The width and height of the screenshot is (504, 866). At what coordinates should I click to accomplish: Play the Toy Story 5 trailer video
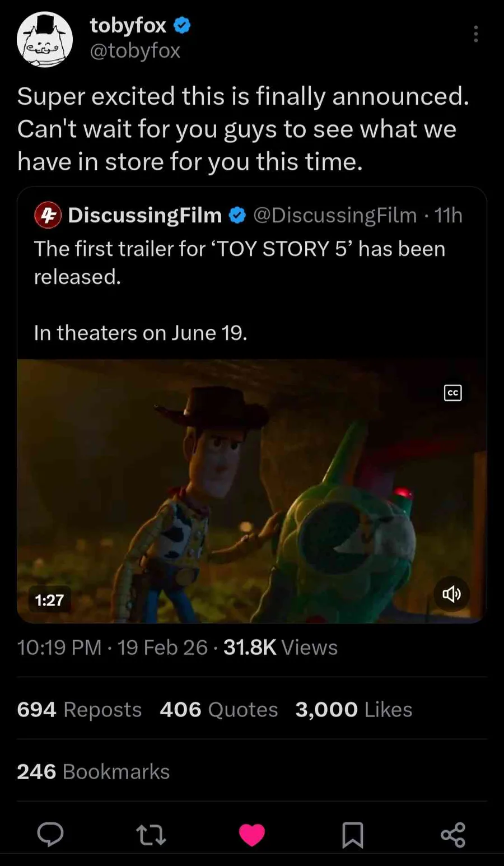251,491
